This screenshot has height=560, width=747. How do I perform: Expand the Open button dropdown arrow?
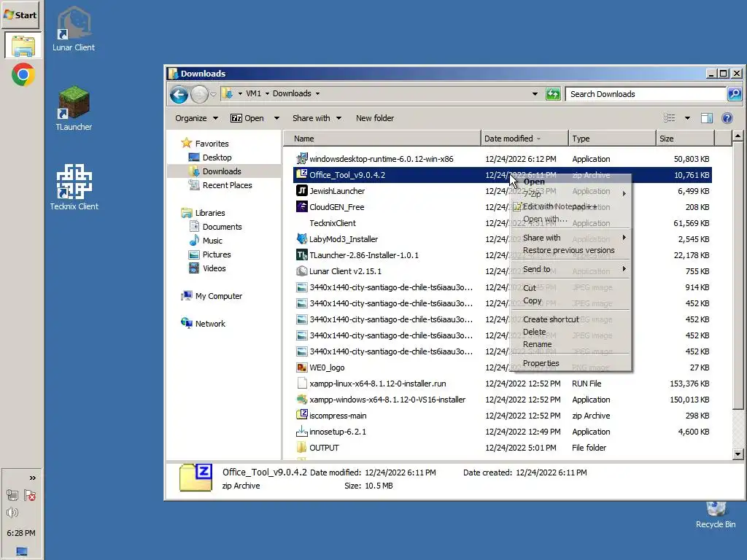pos(276,118)
